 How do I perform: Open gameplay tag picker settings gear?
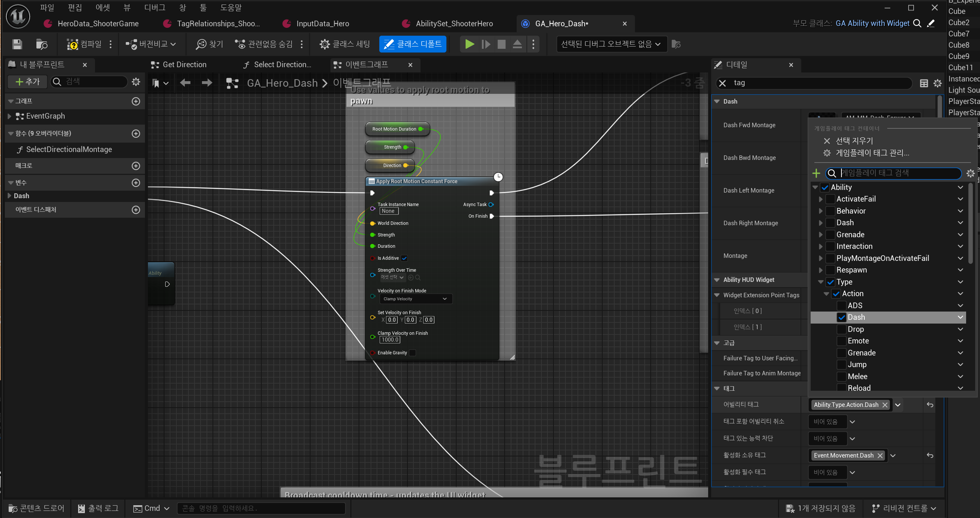(x=970, y=173)
